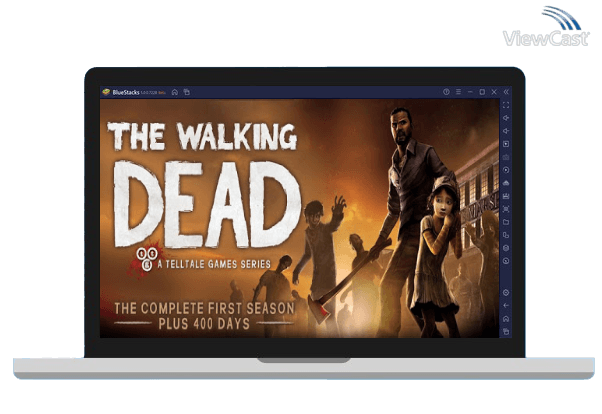Enter fullscreen mode from the sidebar
This screenshot has width=602, height=414.
[x=506, y=105]
